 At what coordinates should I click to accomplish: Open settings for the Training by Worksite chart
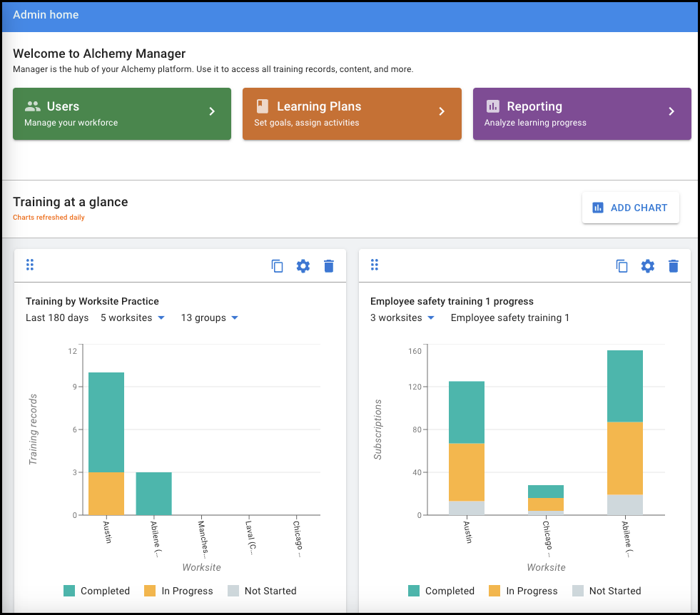303,265
